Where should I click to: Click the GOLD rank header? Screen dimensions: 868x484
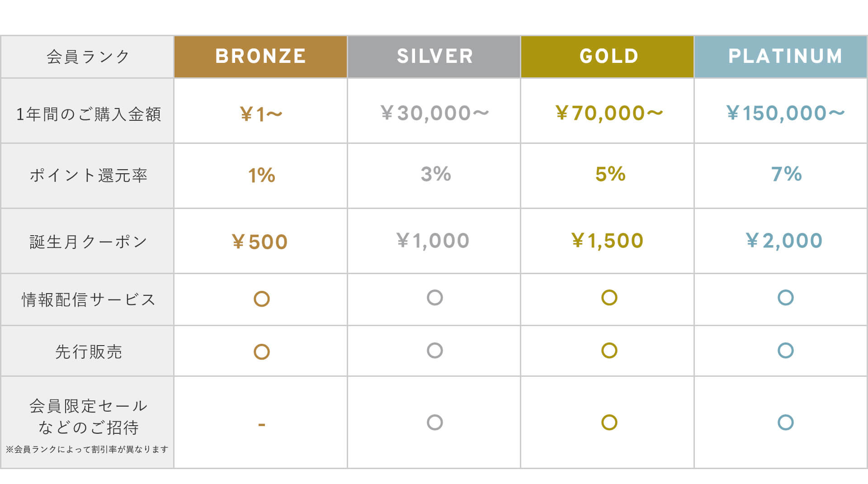[609, 57]
